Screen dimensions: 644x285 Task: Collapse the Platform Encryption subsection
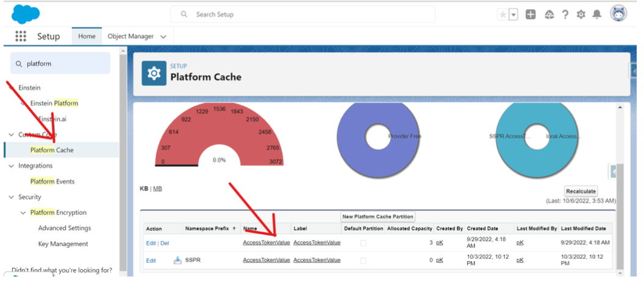tap(24, 213)
